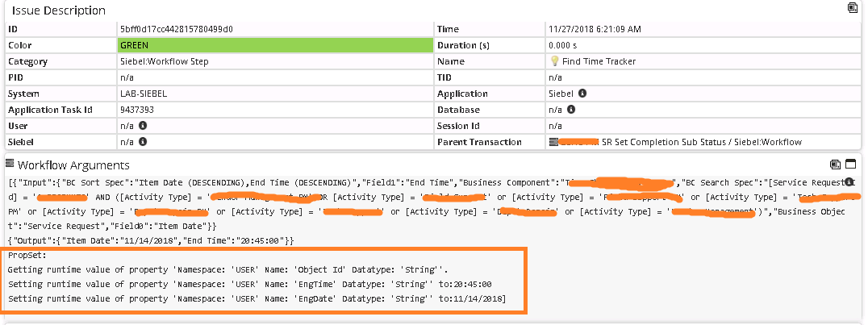The width and height of the screenshot is (868, 325).
Task: Click the copy icon in Workflow Arguments header
Action: pyautogui.click(x=836, y=165)
